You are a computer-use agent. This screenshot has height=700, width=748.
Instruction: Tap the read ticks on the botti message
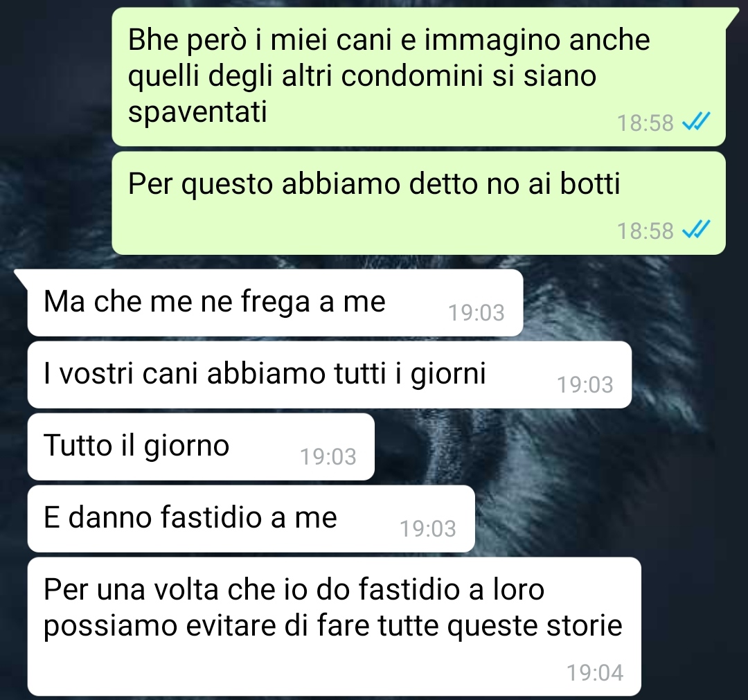[696, 229]
